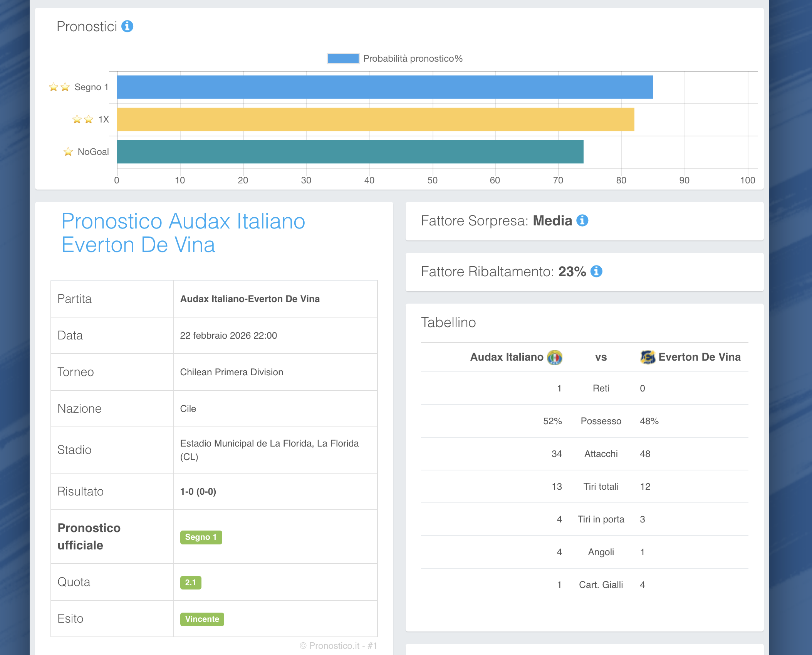Click the 2.1 quota badge
812x655 pixels.
click(191, 583)
